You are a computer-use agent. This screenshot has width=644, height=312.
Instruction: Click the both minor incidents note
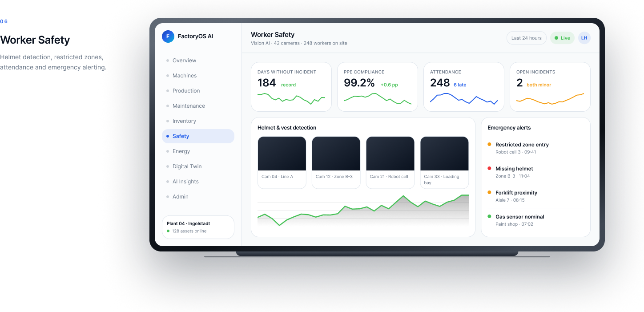pyautogui.click(x=539, y=85)
